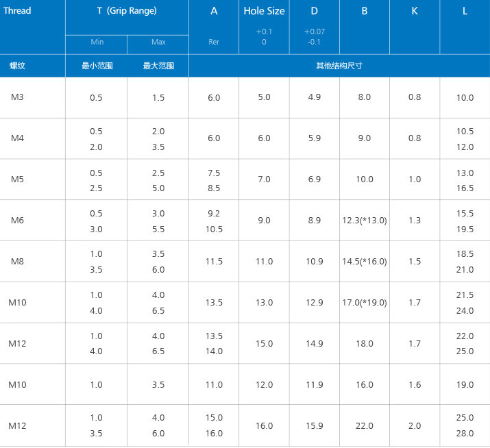
Task: Select the M5 thread row label
Action: tap(17, 179)
